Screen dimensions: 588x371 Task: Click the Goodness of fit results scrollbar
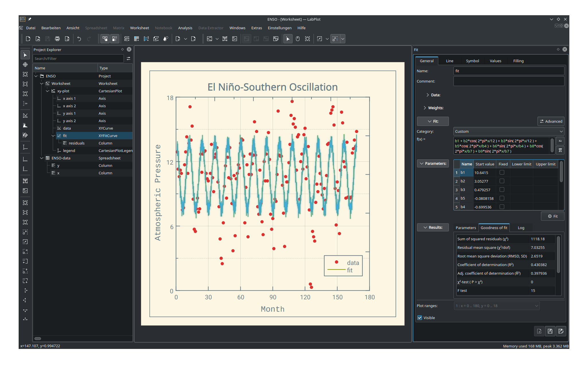click(x=558, y=255)
